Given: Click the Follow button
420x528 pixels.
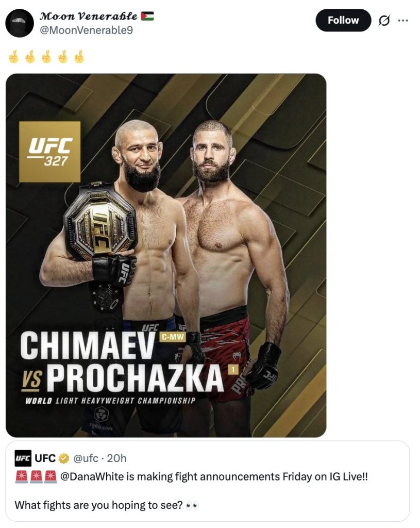Looking at the screenshot, I should click(x=343, y=20).
